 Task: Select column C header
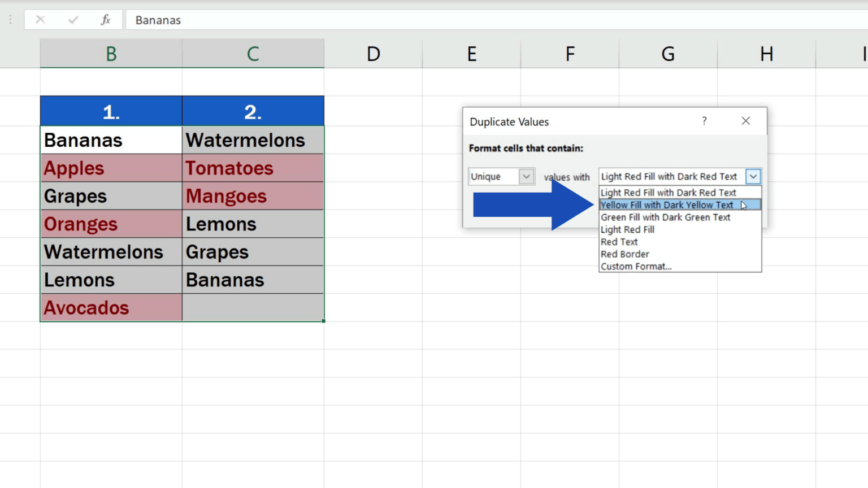coord(253,54)
